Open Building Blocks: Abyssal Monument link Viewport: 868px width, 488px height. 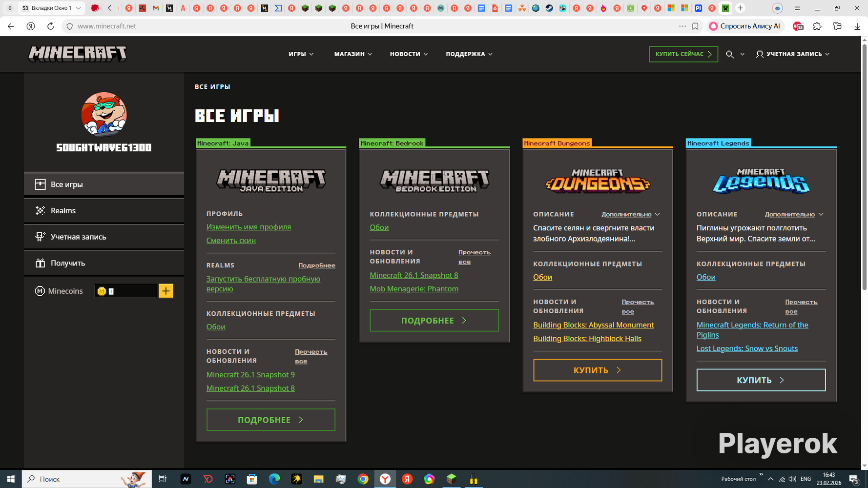(x=593, y=325)
